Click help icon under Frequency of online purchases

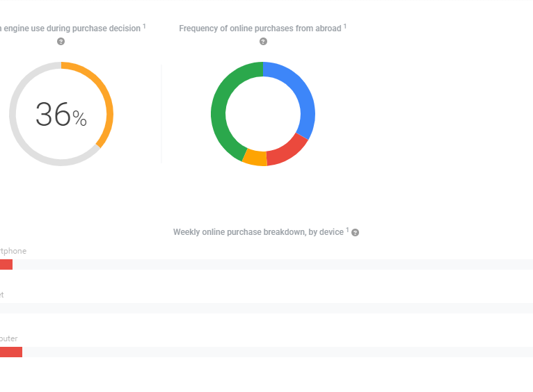263,42
